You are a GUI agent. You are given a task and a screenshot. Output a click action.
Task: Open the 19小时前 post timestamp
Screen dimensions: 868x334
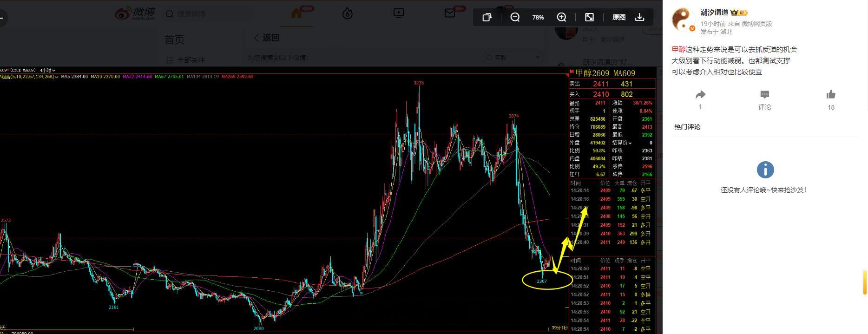(713, 24)
